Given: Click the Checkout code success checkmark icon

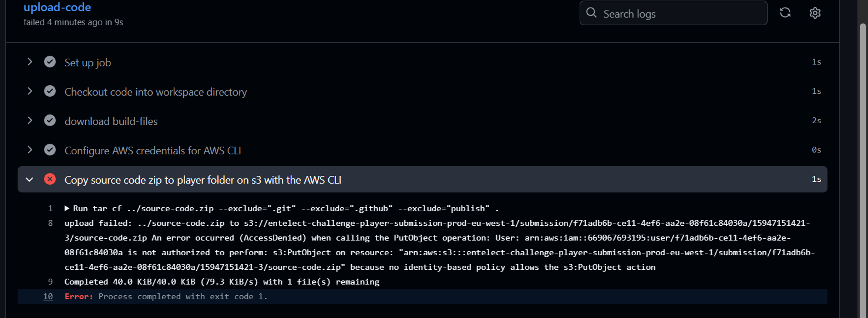Looking at the screenshot, I should (x=50, y=91).
